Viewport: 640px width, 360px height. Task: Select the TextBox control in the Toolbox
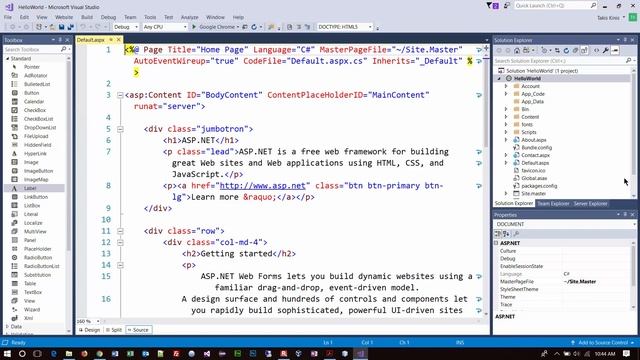pos(34,292)
